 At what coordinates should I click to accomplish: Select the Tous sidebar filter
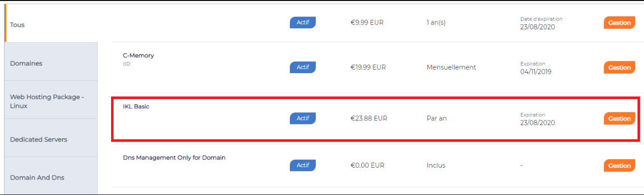(51, 23)
